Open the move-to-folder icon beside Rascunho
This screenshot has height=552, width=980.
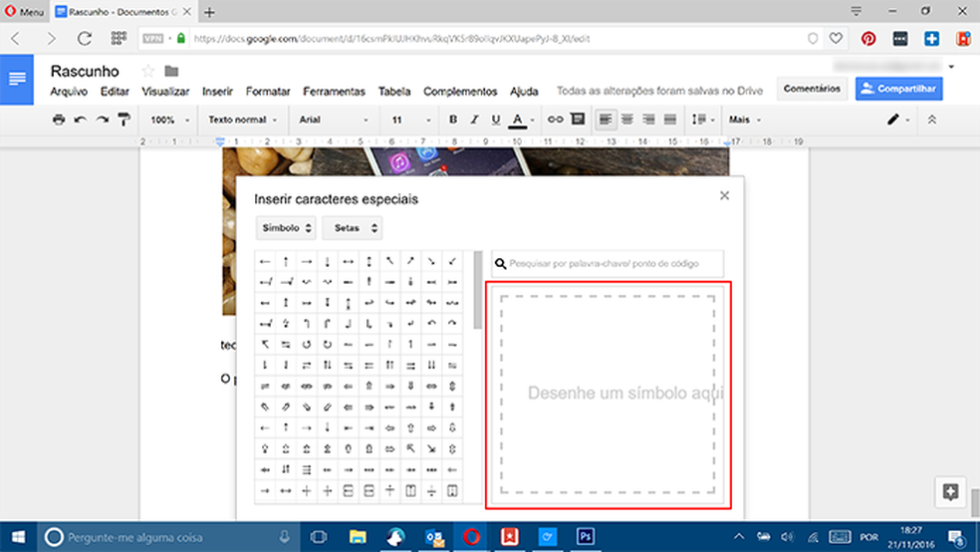point(171,71)
